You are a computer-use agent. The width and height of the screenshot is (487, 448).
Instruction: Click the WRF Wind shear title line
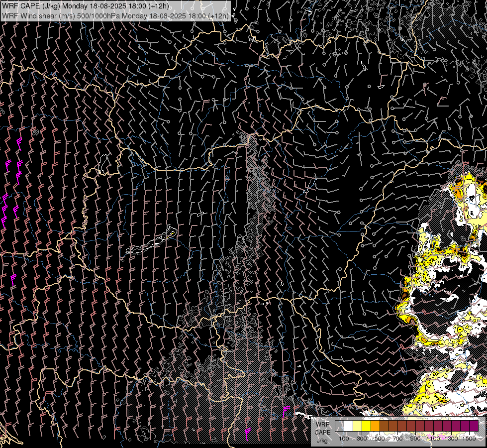(x=115, y=15)
